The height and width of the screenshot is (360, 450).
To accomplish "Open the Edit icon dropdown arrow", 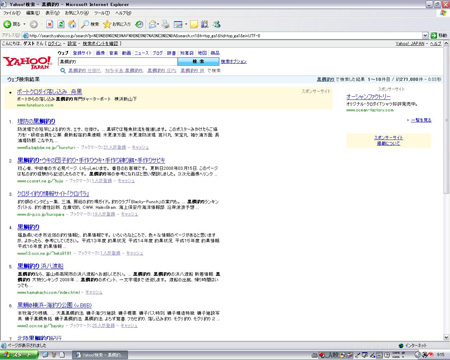I will point(186,24).
